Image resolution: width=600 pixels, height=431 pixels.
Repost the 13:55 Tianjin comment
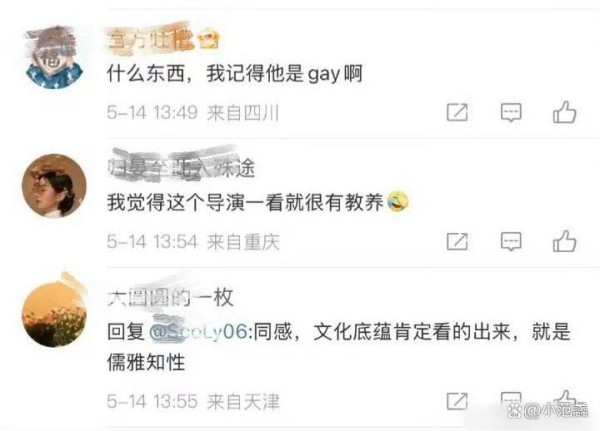[457, 401]
